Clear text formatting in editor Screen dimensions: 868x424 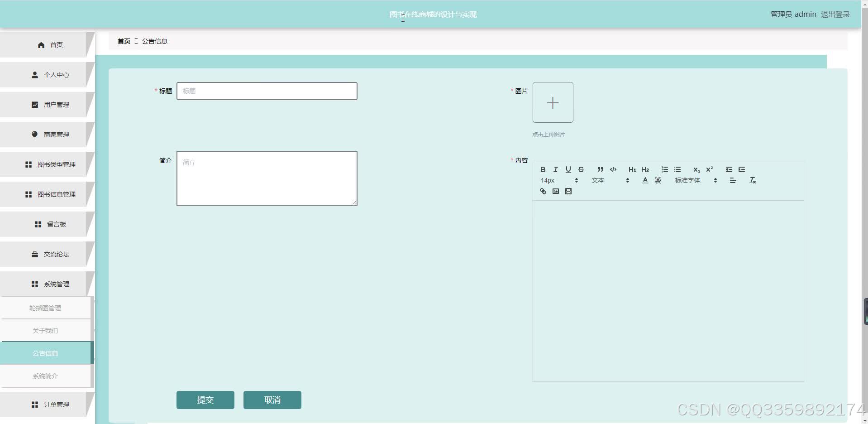(753, 180)
